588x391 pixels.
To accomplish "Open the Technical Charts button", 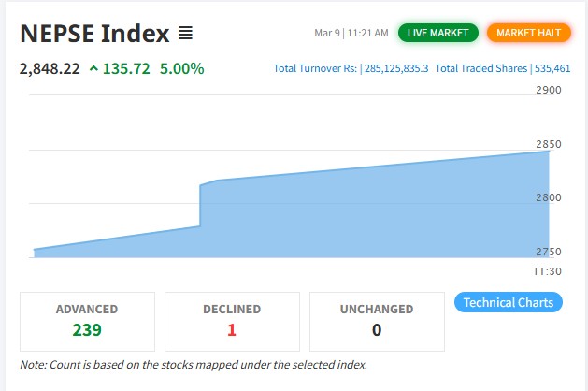I will 508,302.
